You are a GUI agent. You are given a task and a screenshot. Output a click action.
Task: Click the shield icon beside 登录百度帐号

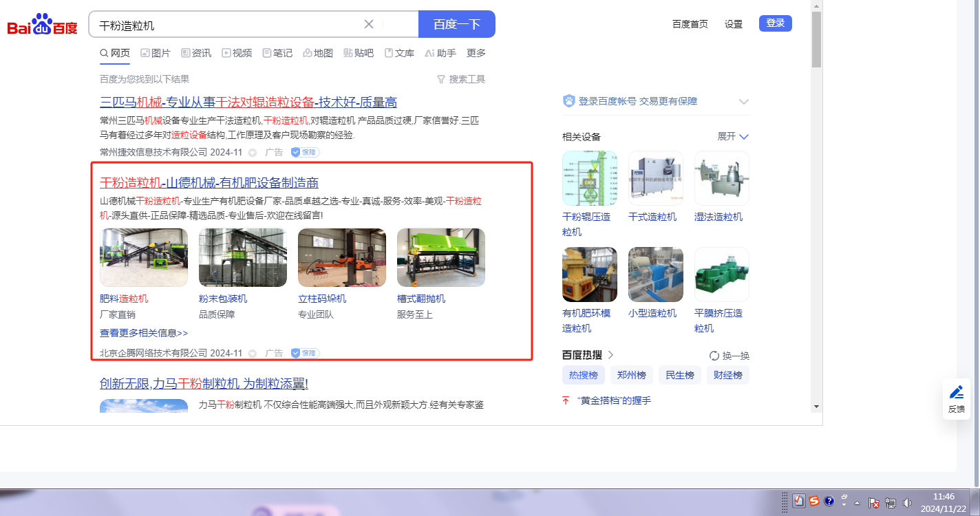pos(569,101)
